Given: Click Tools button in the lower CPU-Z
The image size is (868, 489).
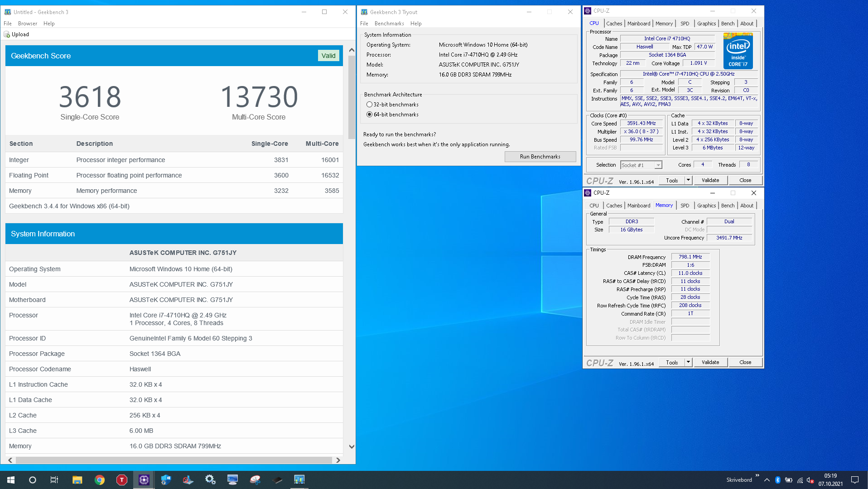Looking at the screenshot, I should 672,362.
